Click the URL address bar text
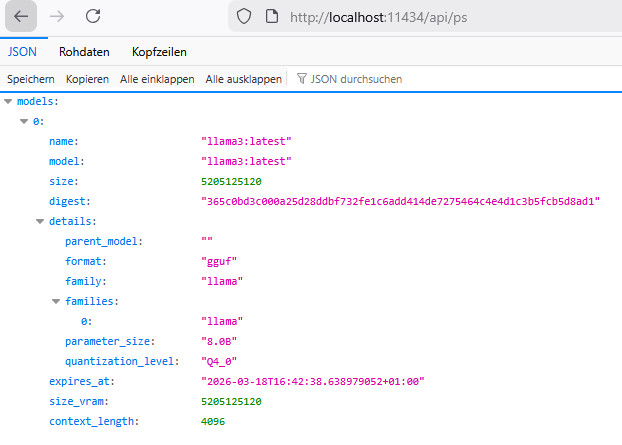This screenshot has height=445, width=622. [376, 17]
